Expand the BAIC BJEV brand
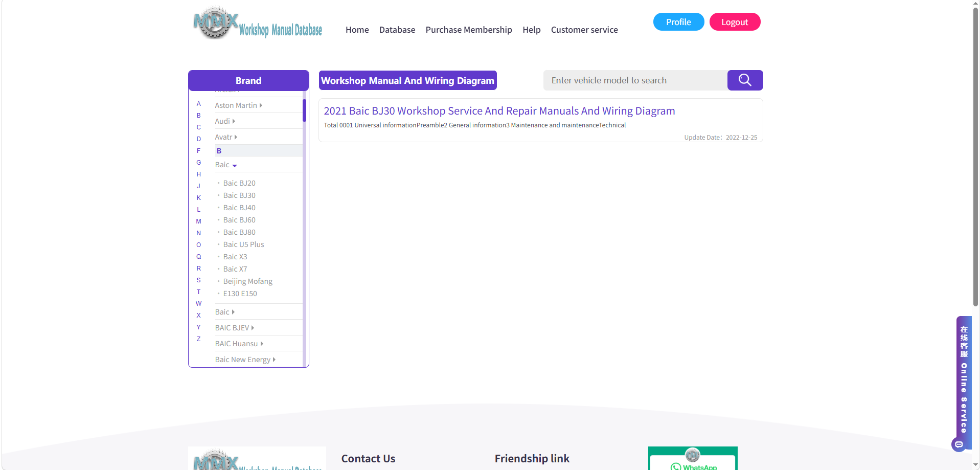This screenshot has height=470, width=980. point(234,328)
